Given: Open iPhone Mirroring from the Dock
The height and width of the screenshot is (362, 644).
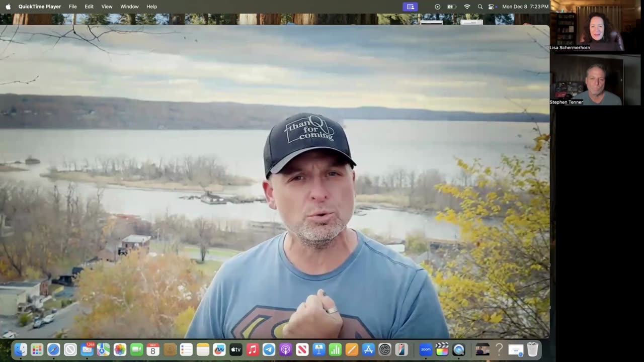Looking at the screenshot, I should coord(401,349).
